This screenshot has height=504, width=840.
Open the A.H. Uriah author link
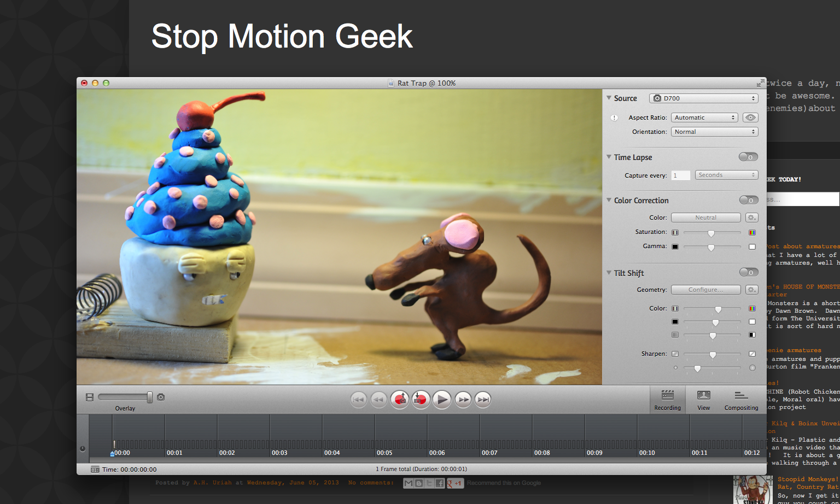pyautogui.click(x=213, y=483)
